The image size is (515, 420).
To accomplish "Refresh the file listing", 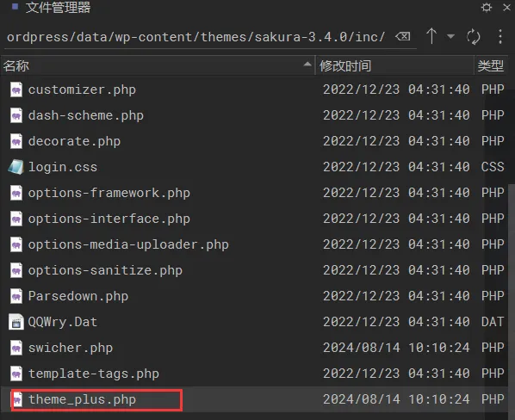I will coord(473,36).
